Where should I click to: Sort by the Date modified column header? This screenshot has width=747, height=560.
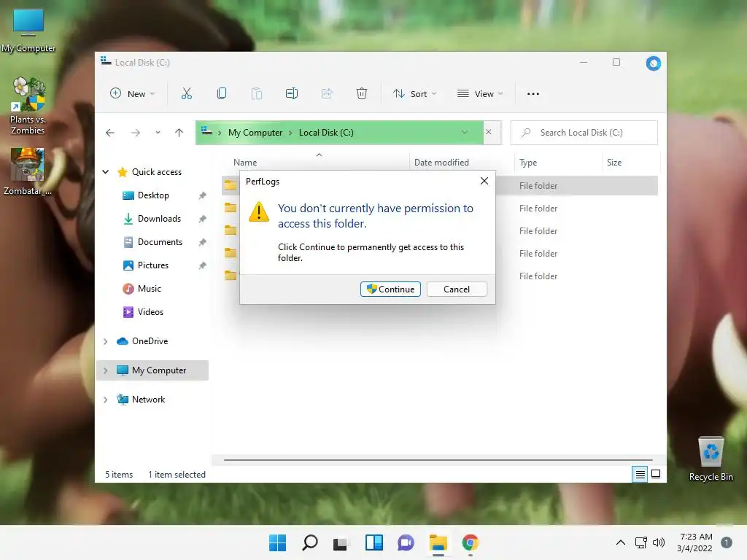click(x=441, y=163)
